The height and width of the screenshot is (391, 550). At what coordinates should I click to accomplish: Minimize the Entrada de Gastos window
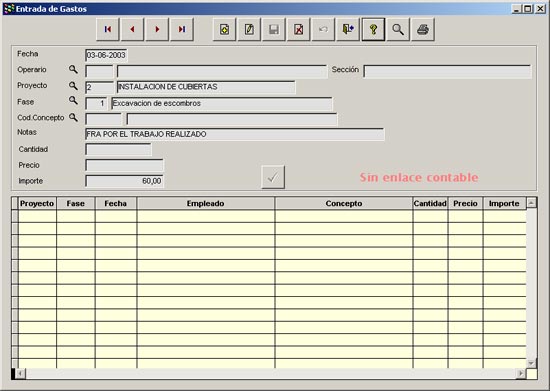pyautogui.click(x=517, y=8)
